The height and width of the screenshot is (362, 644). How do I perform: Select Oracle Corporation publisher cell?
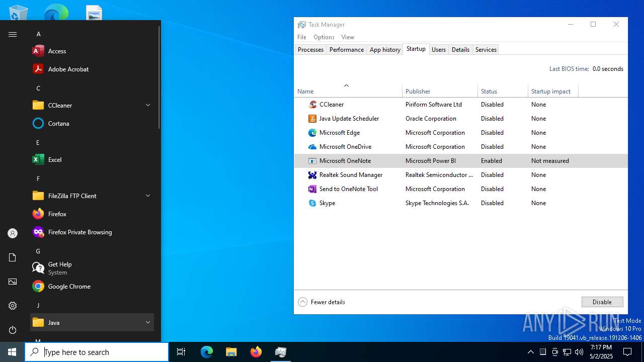431,119
